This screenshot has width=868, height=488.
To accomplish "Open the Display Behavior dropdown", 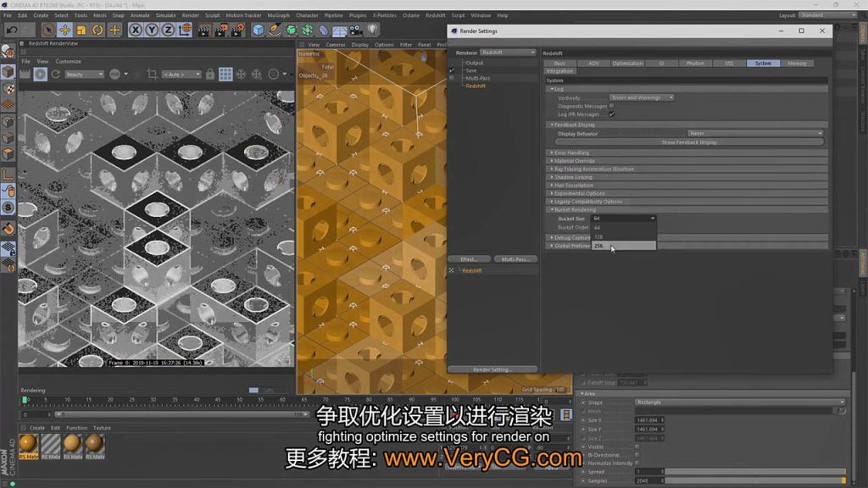I will 755,133.
